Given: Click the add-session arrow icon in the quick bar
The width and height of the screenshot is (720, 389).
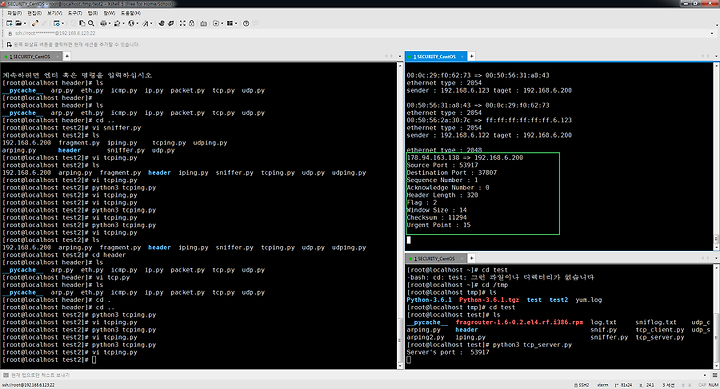Looking at the screenshot, I should tap(9, 45).
